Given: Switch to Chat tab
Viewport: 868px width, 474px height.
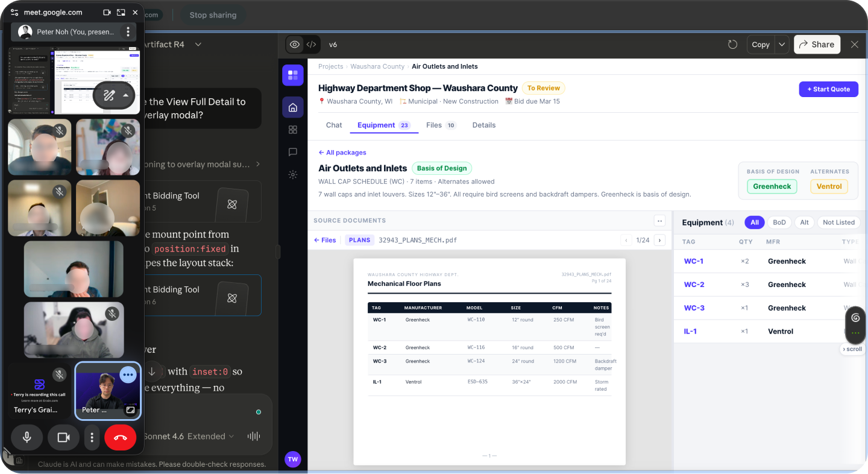Looking at the screenshot, I should click(x=334, y=125).
